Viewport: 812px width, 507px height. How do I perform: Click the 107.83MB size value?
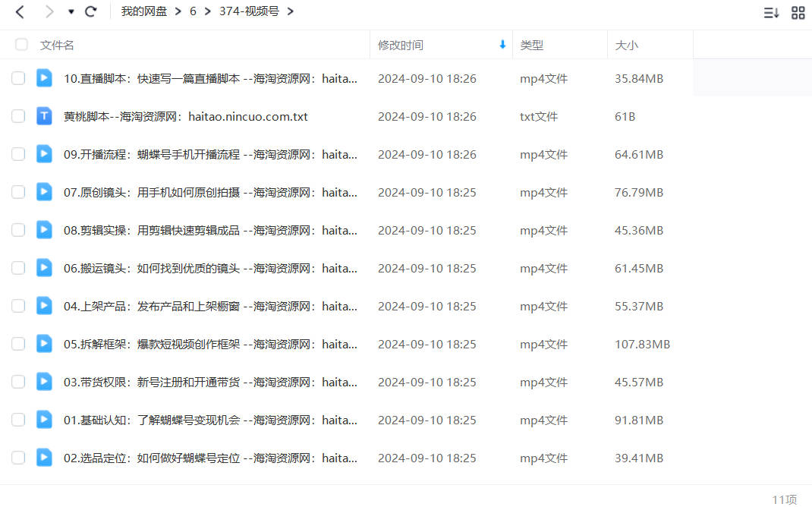pos(642,345)
